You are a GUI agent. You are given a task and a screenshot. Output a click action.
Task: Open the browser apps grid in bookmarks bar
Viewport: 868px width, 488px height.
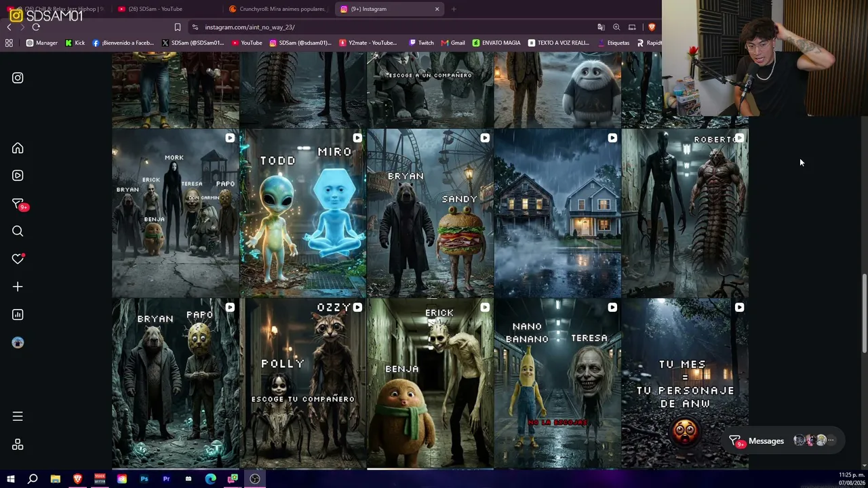coord(9,43)
